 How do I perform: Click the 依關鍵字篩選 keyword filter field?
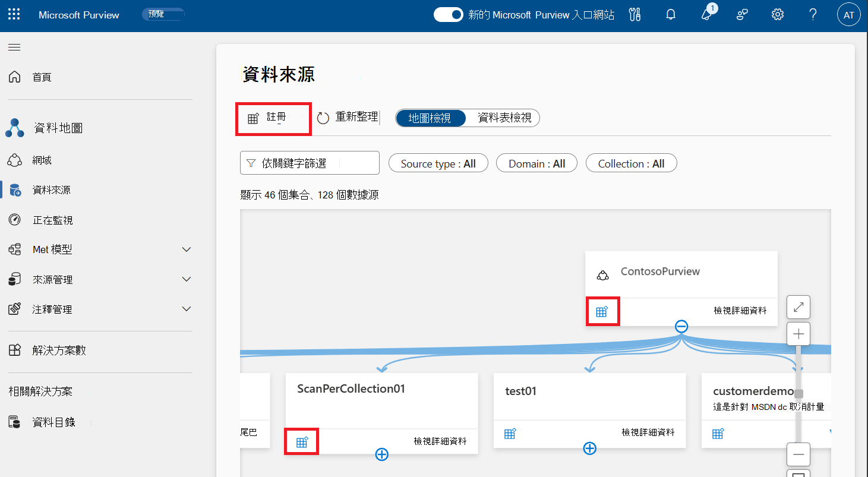(x=310, y=163)
